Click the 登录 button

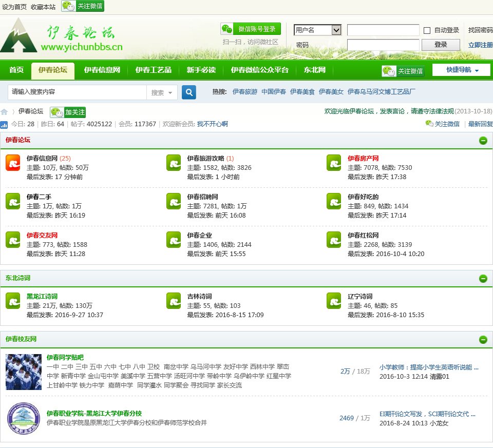click(441, 45)
